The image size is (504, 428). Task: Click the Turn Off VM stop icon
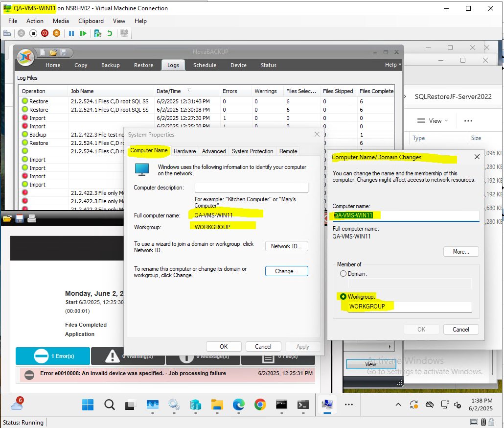pos(33,33)
